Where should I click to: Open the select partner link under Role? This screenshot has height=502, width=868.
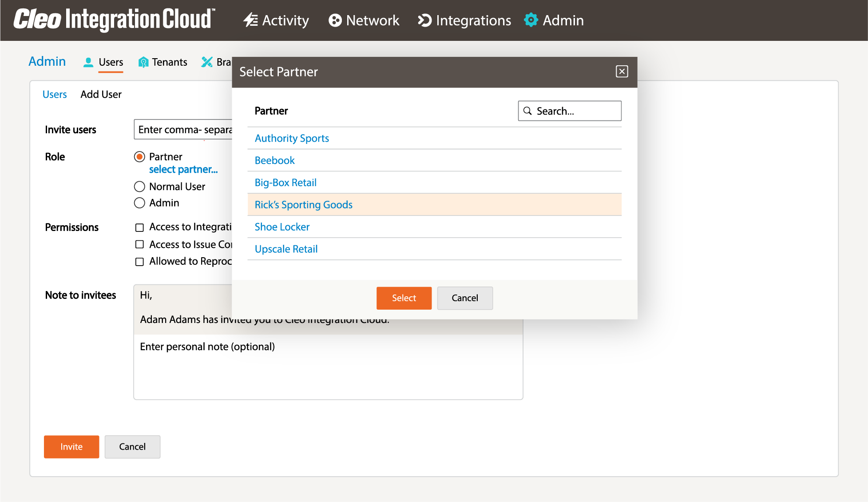pos(183,169)
